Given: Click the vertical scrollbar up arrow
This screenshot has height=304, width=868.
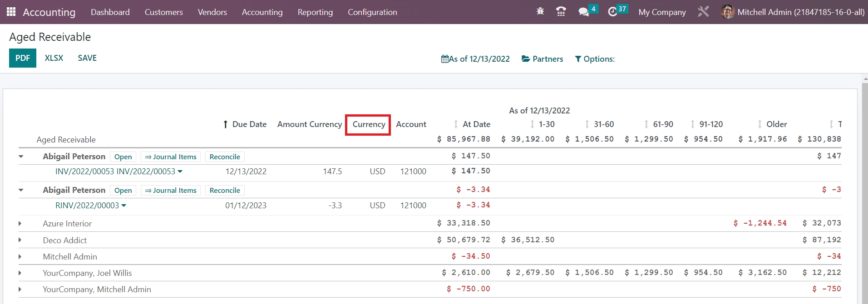Looking at the screenshot, I should (865, 78).
